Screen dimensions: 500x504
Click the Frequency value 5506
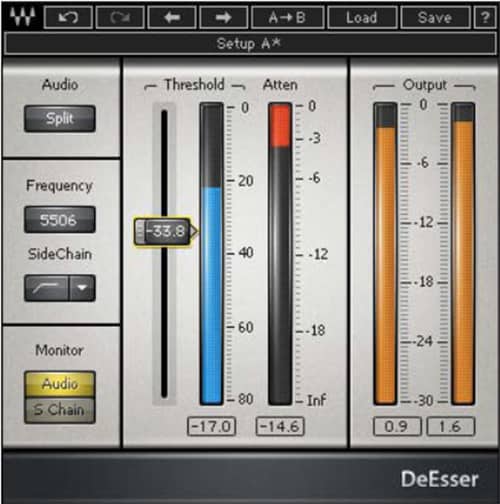(60, 220)
